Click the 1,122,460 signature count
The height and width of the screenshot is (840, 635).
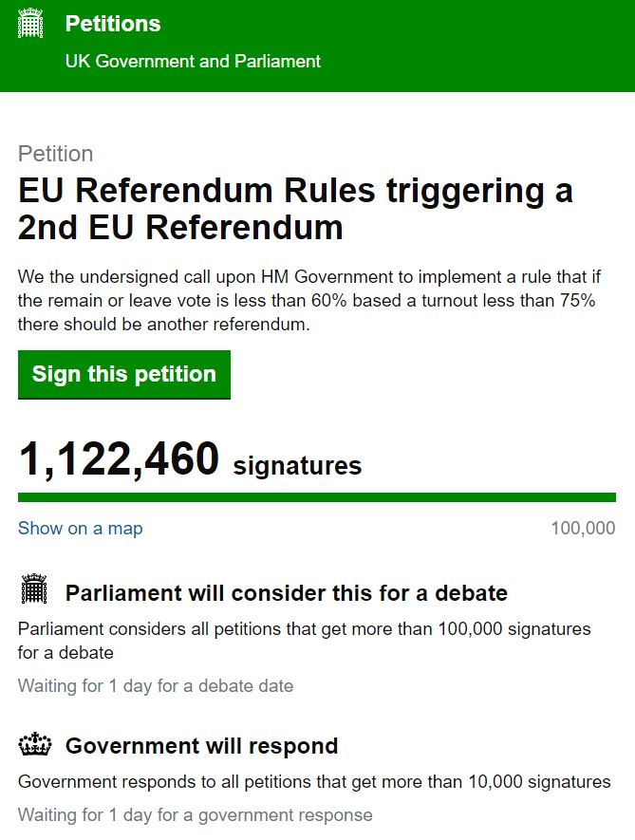(x=119, y=461)
